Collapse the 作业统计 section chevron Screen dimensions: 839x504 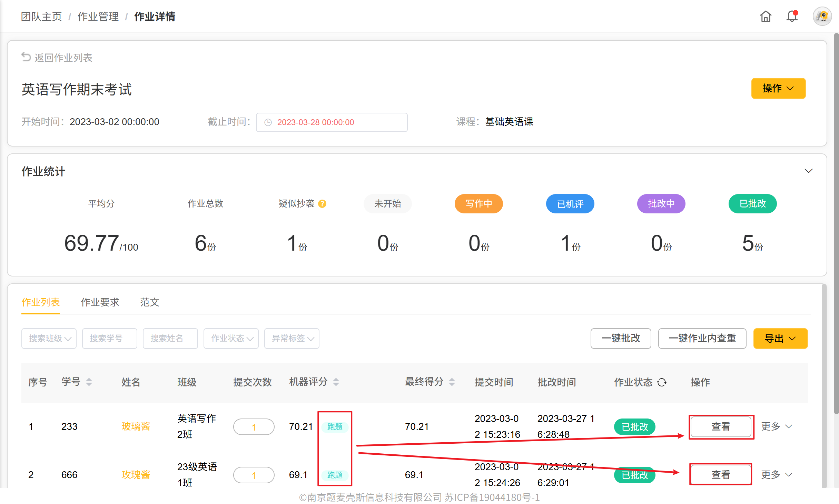click(808, 171)
